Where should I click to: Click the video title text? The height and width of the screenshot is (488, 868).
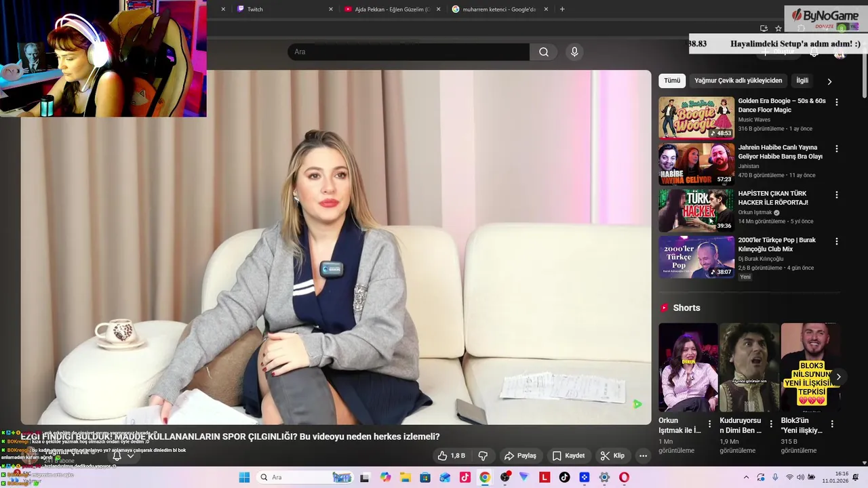pos(230,436)
